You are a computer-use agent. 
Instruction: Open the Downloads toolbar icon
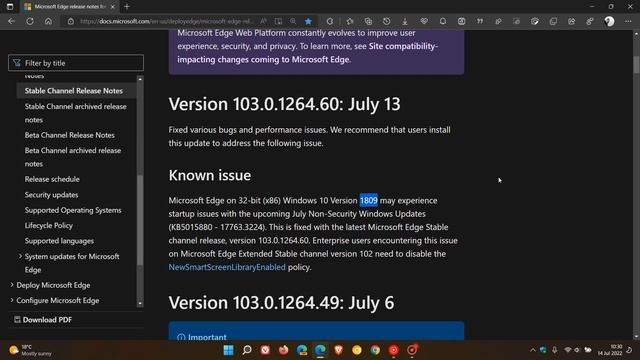tap(405, 21)
